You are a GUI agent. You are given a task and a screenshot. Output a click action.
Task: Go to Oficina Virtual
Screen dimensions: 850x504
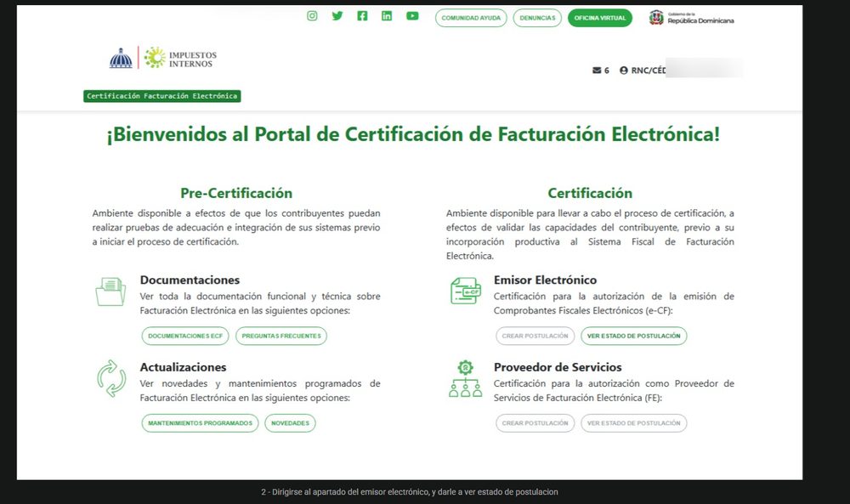(600, 18)
